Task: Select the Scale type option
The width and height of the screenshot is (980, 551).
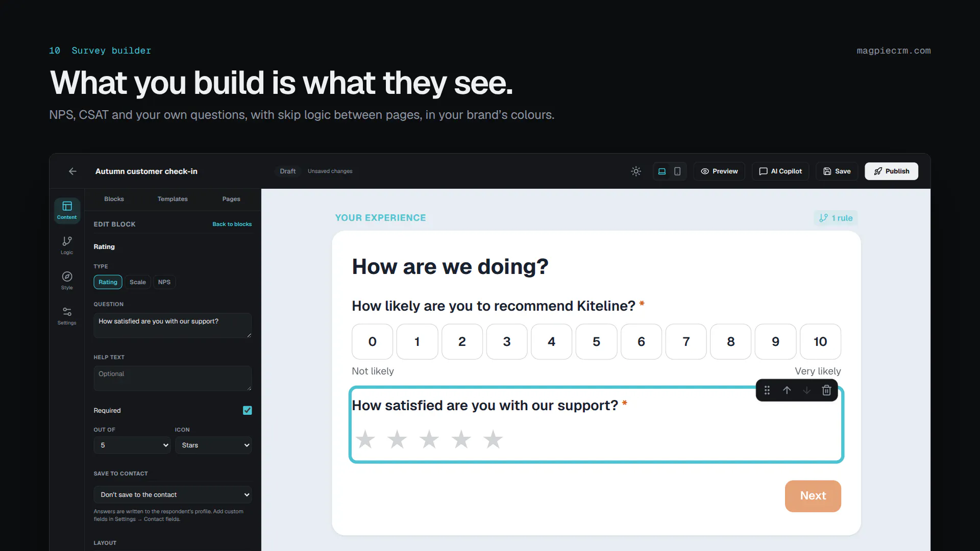Action: tap(138, 282)
